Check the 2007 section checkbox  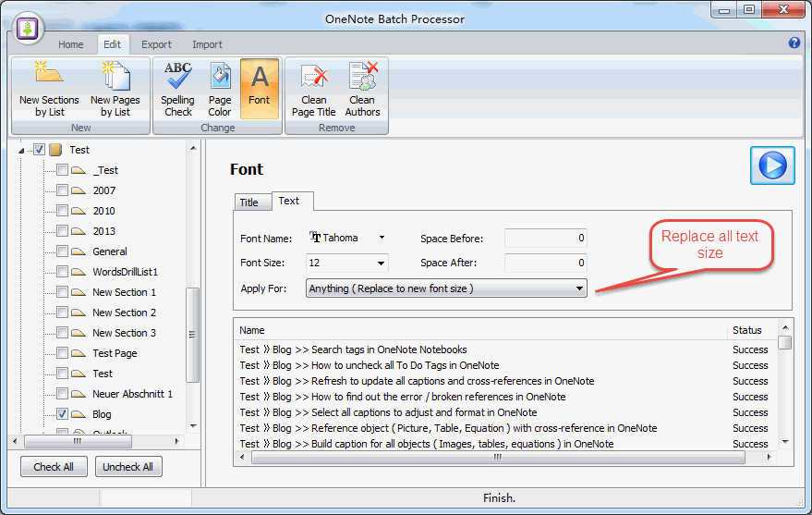pyautogui.click(x=62, y=190)
